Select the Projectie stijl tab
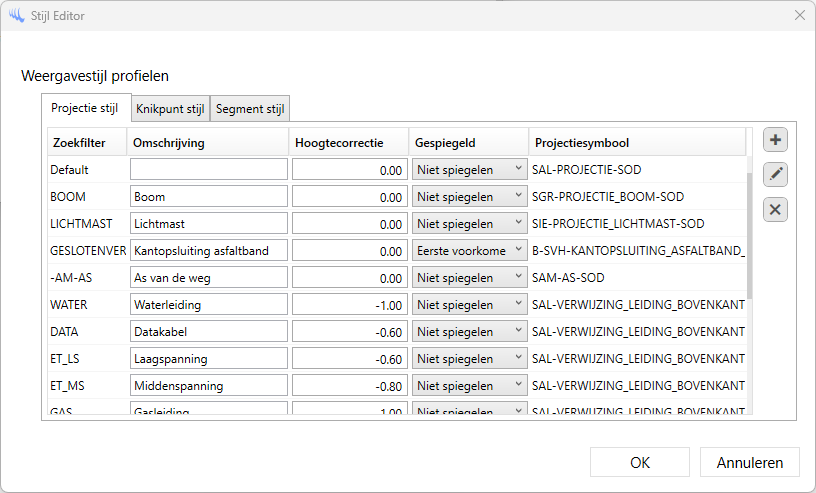Viewport: 816px width, 493px height. tap(85, 108)
